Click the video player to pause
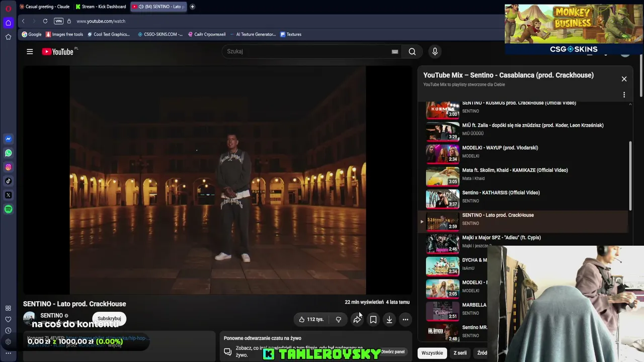644x362 pixels. [x=217, y=180]
